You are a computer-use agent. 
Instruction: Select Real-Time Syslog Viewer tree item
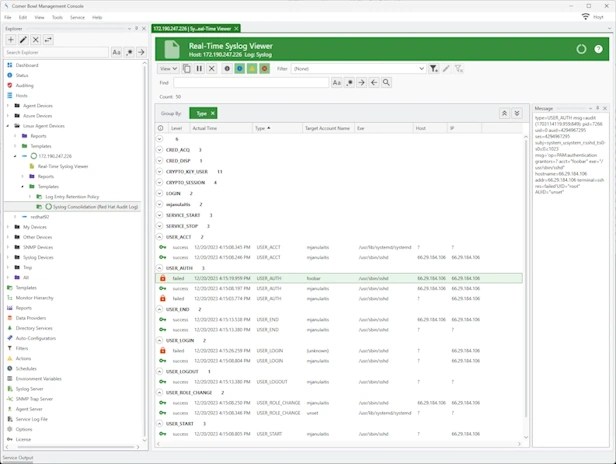pos(63,167)
